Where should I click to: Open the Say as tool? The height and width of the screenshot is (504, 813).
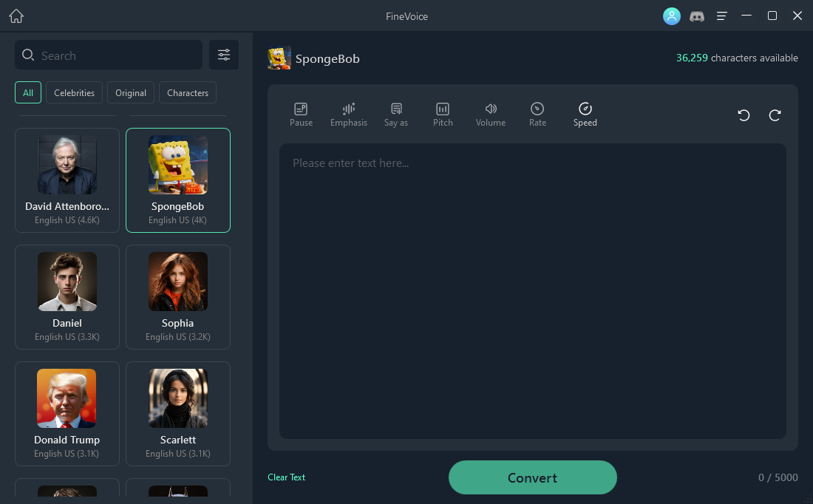[396, 115]
